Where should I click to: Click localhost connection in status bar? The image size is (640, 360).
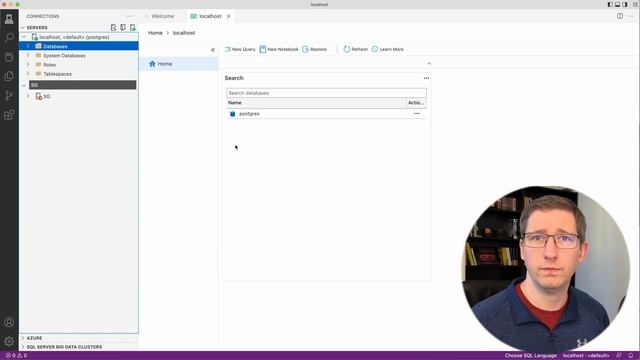[x=586, y=356]
